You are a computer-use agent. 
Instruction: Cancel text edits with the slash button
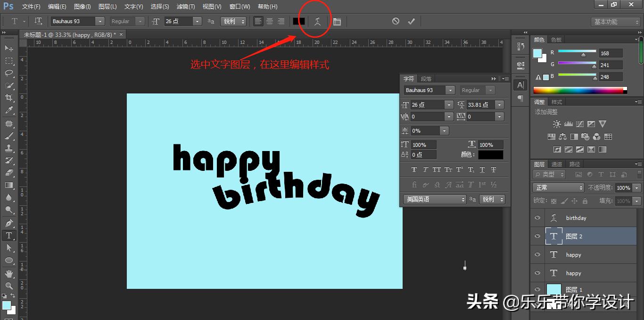pyautogui.click(x=395, y=21)
